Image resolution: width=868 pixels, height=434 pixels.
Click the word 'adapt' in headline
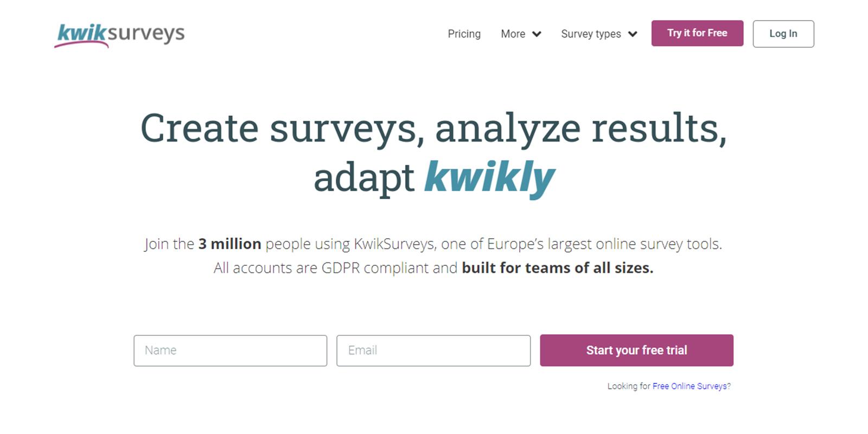tap(363, 178)
